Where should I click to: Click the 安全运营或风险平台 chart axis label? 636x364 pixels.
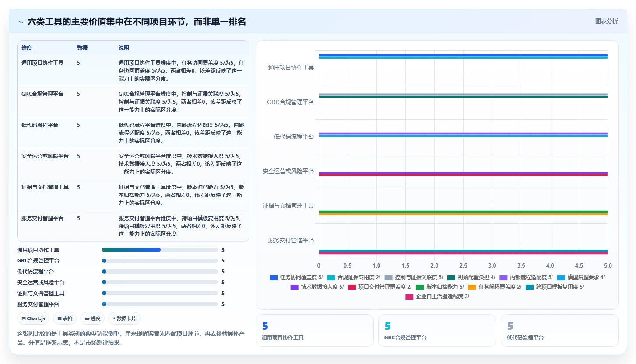[288, 171]
